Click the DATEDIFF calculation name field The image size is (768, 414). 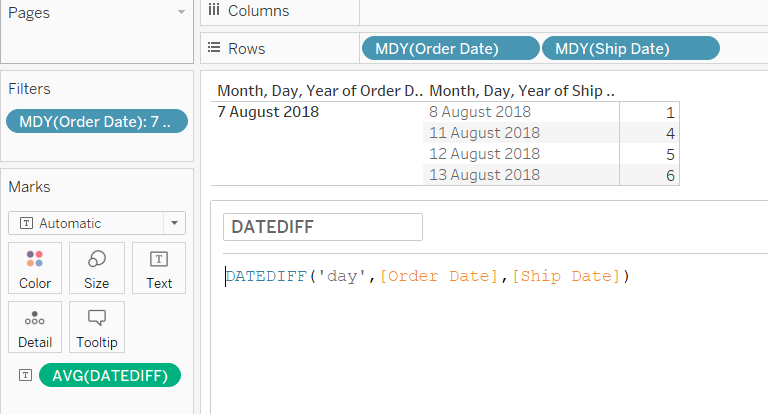coord(322,227)
